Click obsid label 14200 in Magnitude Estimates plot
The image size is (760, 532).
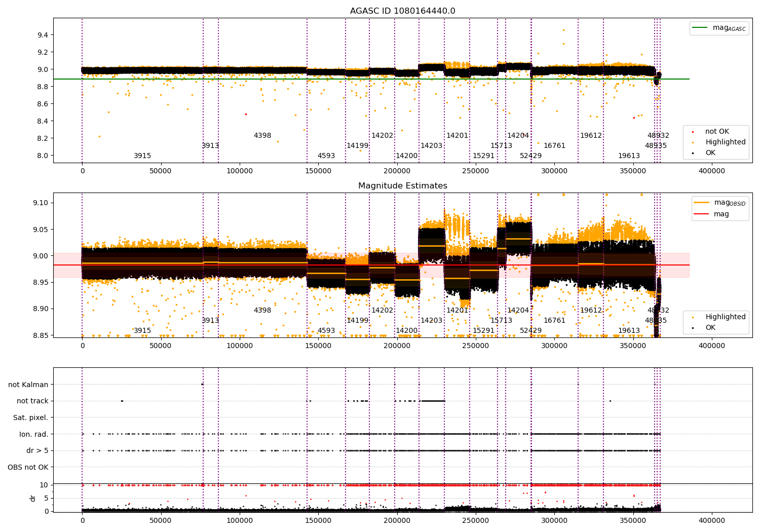tap(407, 331)
